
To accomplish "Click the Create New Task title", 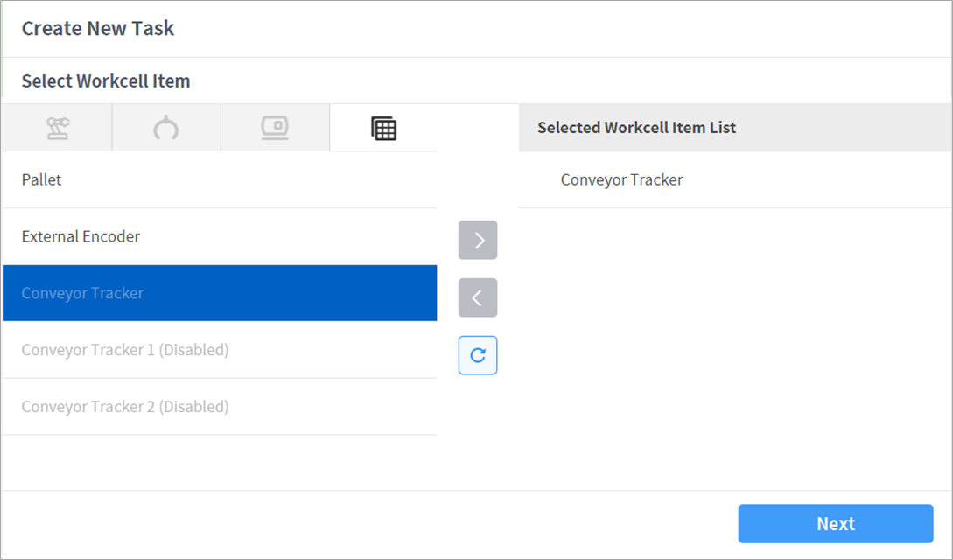I will point(98,28).
